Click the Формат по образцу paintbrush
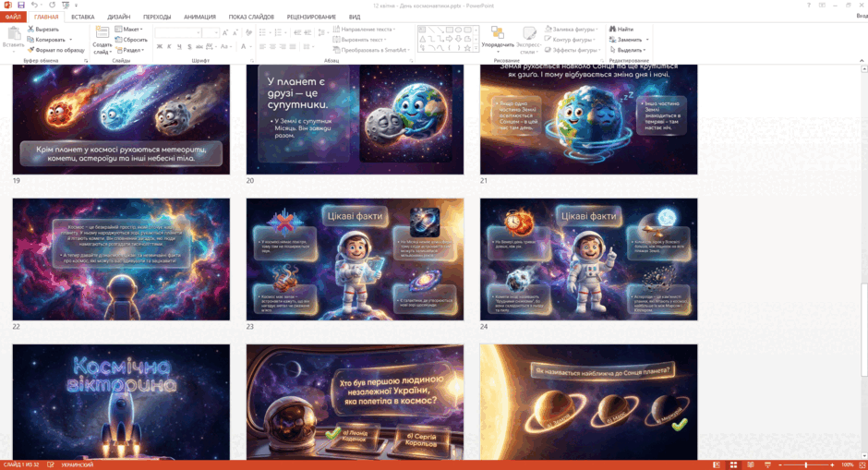 pos(56,50)
